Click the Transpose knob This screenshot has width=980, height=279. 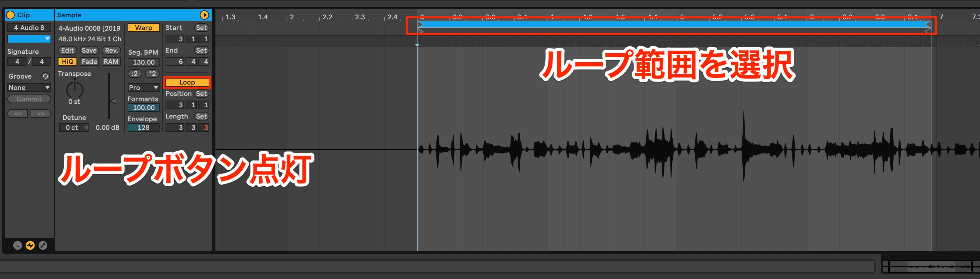click(x=74, y=89)
